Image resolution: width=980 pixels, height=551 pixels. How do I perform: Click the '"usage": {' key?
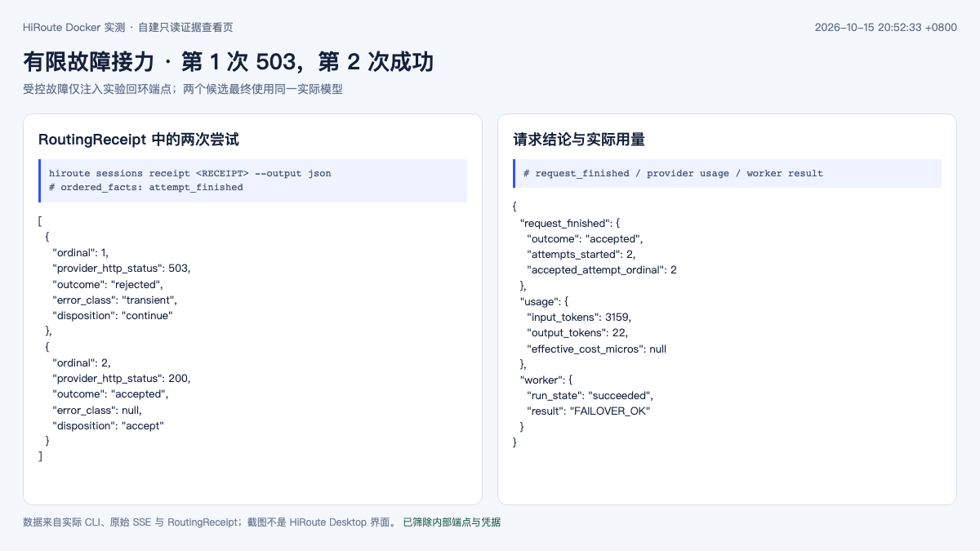(544, 302)
